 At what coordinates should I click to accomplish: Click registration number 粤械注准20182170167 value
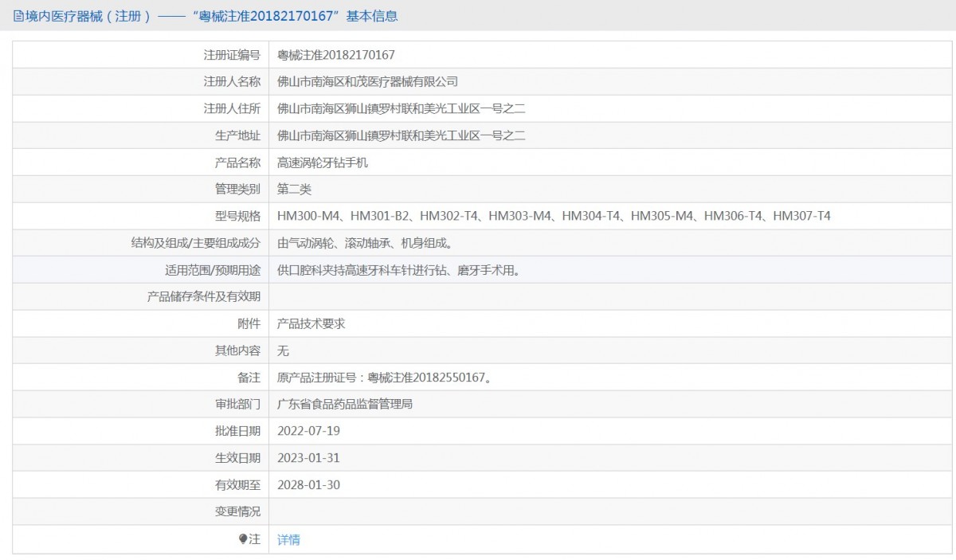[x=336, y=55]
